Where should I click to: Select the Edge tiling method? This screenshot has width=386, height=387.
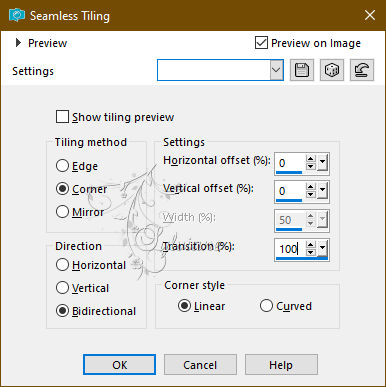[62, 166]
